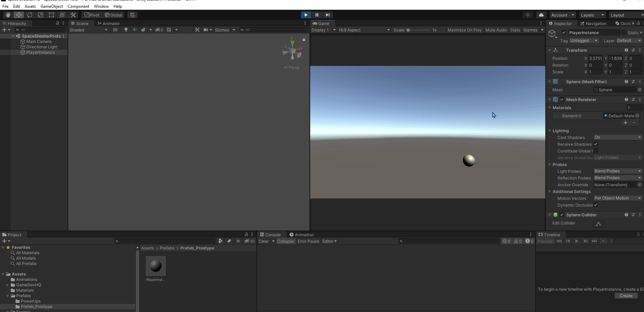Enter Play mode with the Play button
Screen dimensions: 644x312
(305, 15)
